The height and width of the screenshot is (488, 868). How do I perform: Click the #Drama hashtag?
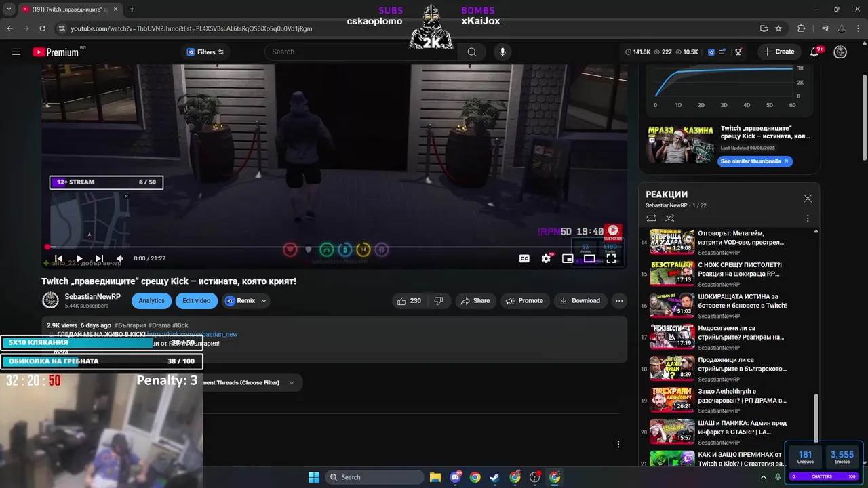tap(159, 325)
